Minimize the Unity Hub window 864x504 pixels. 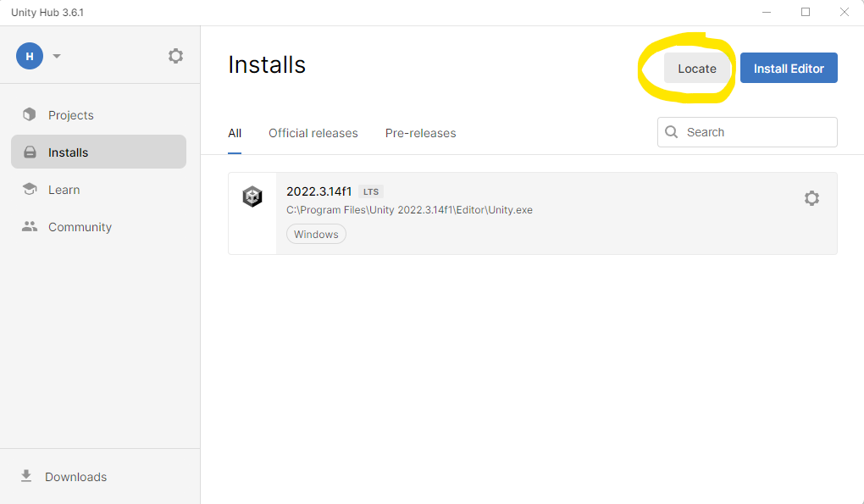point(767,12)
